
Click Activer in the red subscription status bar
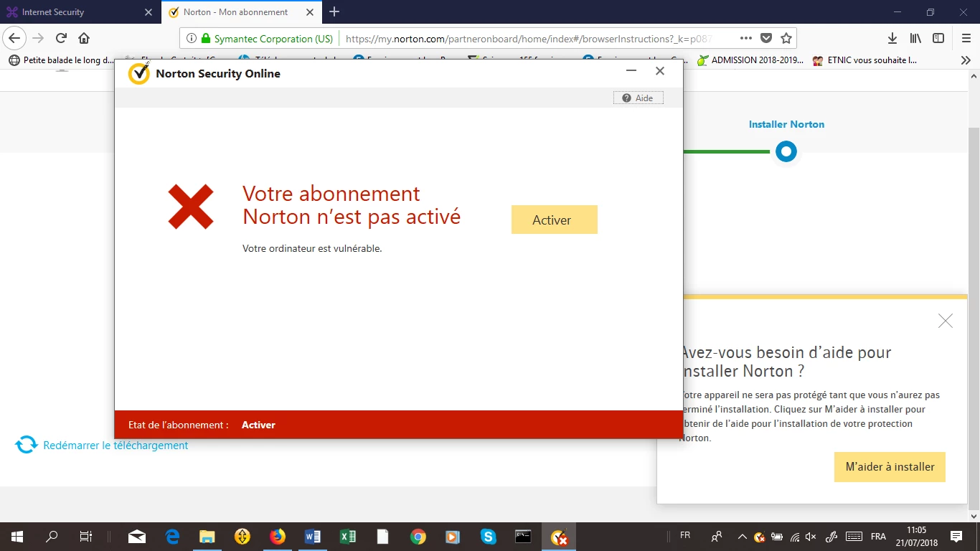click(x=258, y=425)
